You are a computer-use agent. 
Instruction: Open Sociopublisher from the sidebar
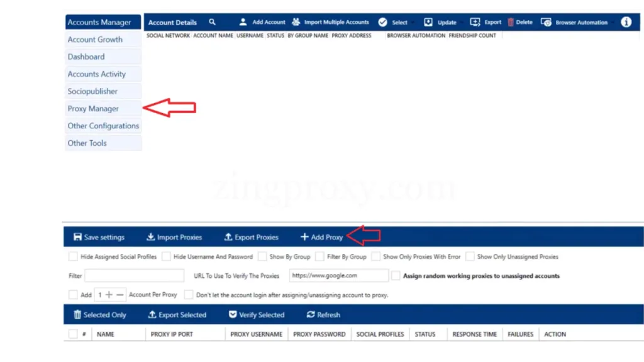tap(103, 91)
